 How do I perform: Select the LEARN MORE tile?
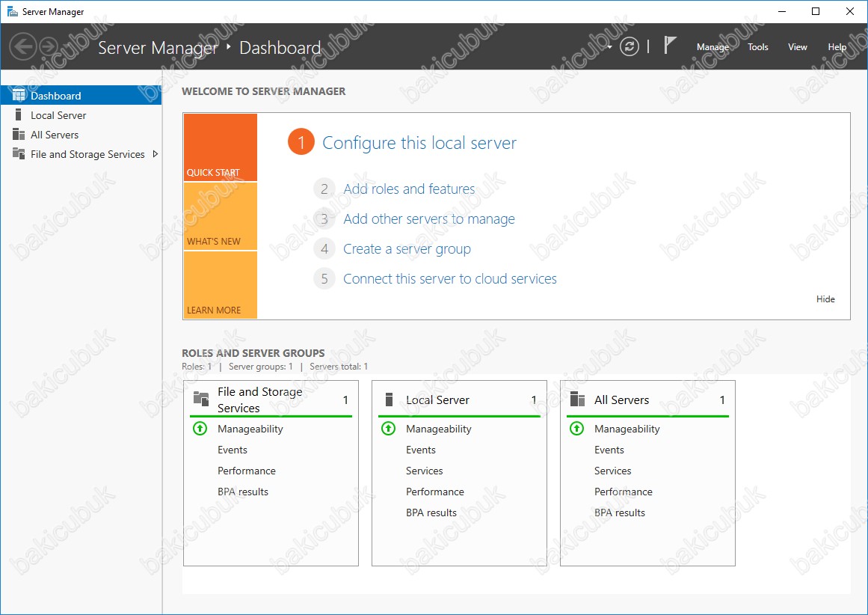pos(221,285)
